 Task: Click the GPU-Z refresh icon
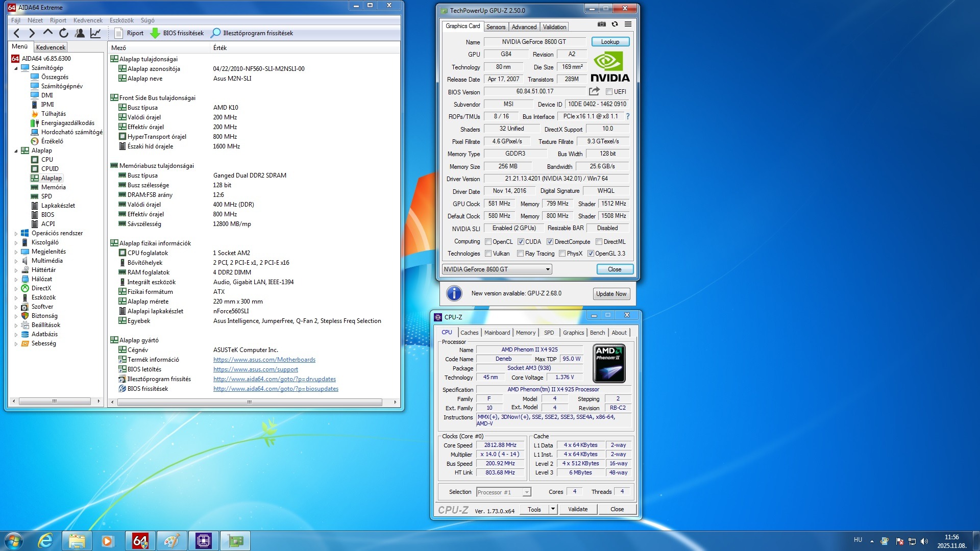point(615,24)
